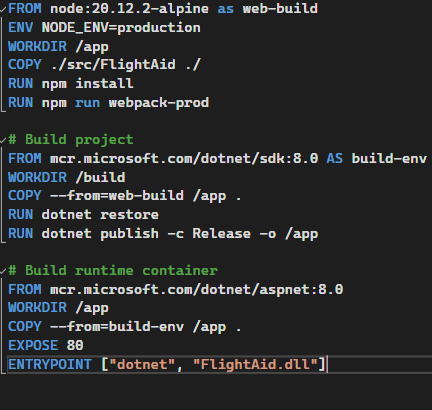Click the 'build-env' alias after AS

click(389, 158)
